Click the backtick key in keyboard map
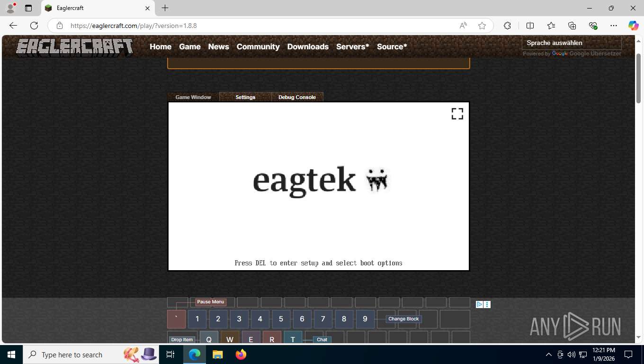 point(176,319)
